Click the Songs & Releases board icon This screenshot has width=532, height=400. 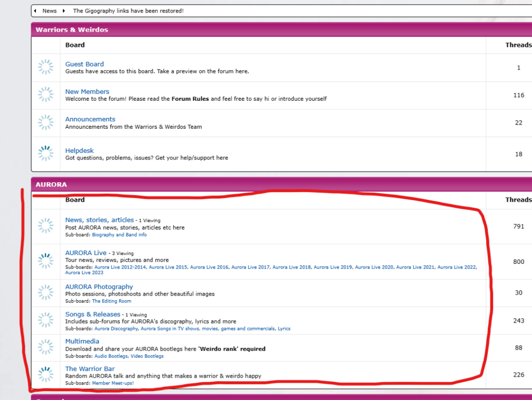[46, 320]
